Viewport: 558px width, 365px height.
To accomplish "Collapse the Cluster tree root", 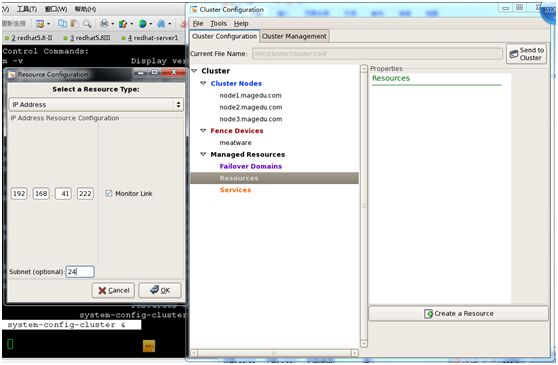I will click(194, 71).
